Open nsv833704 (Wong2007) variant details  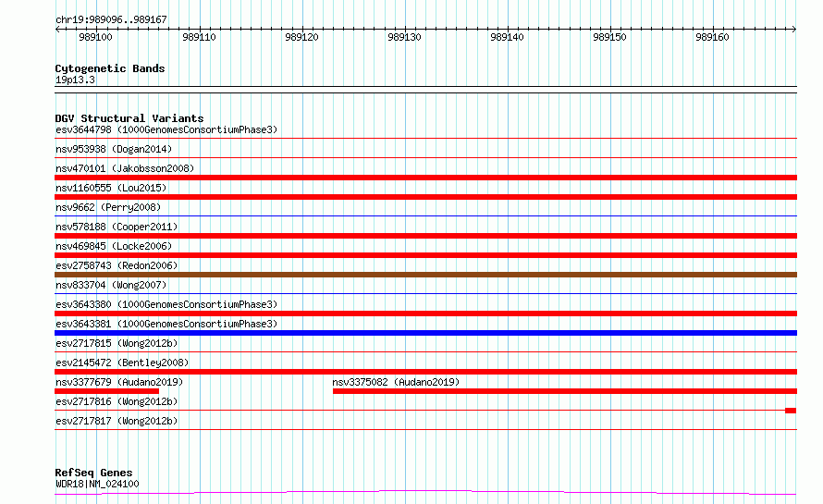(111, 285)
